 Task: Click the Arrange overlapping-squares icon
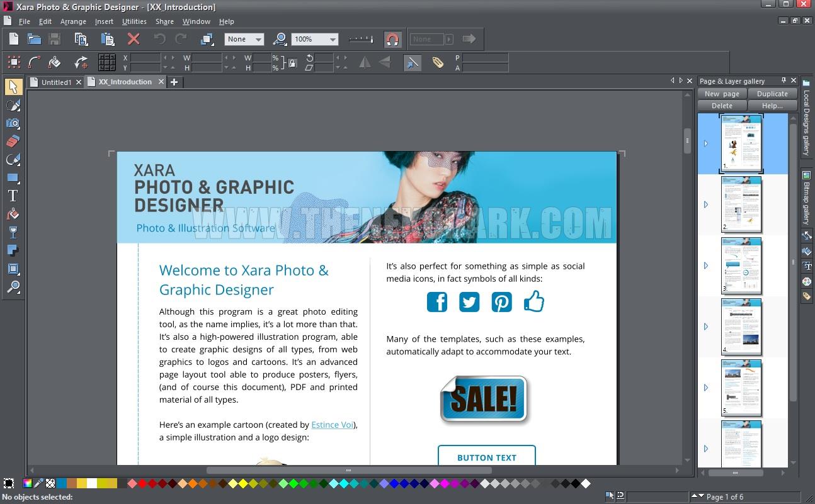tap(207, 39)
